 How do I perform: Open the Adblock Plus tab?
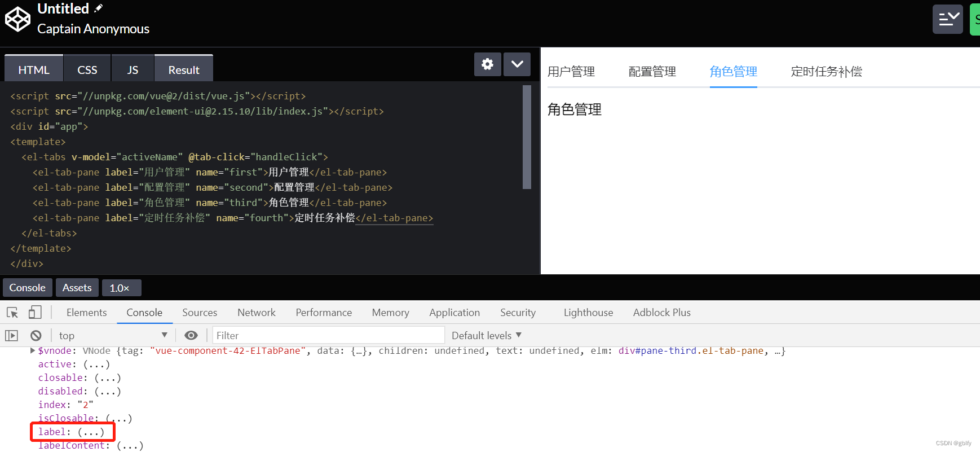[x=662, y=313]
